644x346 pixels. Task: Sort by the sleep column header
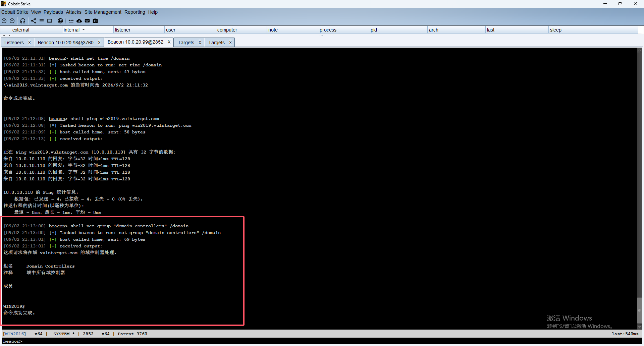point(593,30)
